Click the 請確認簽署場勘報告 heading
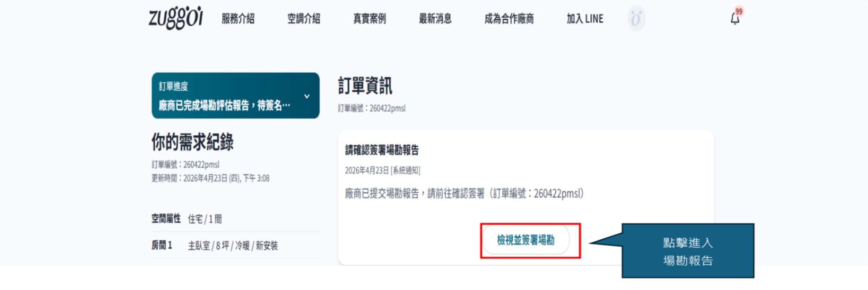The height and width of the screenshot is (290, 868). 382,150
